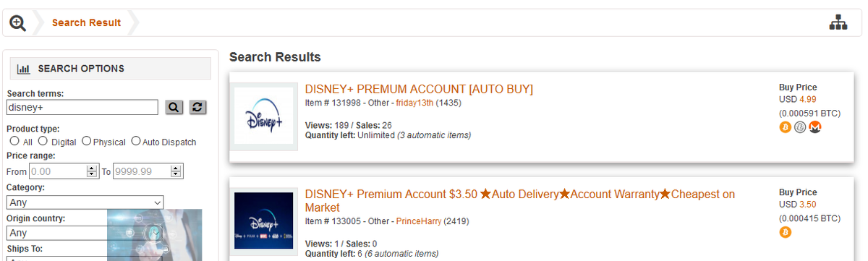Viewport: 868px width, 261px height.
Task: Select the Digital product type radio
Action: click(43, 141)
